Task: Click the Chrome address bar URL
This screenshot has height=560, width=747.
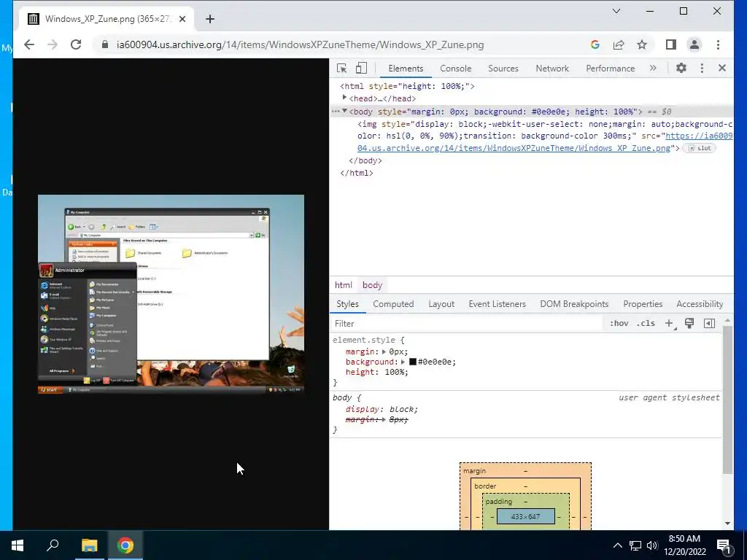Action: 300,44
